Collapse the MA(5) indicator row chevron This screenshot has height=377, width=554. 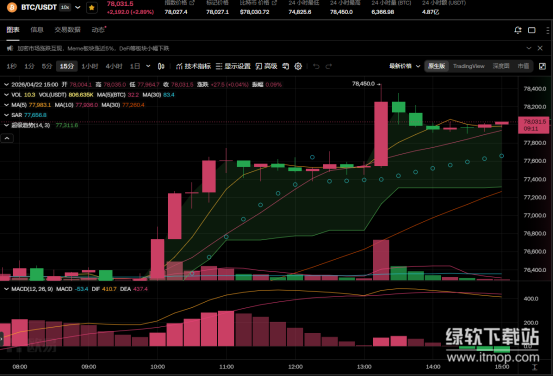pos(6,105)
